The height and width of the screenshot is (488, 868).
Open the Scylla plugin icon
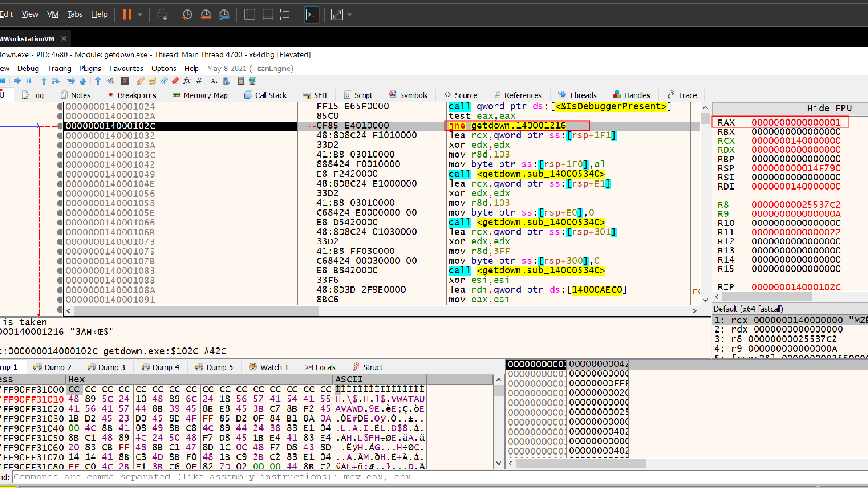tap(125, 81)
